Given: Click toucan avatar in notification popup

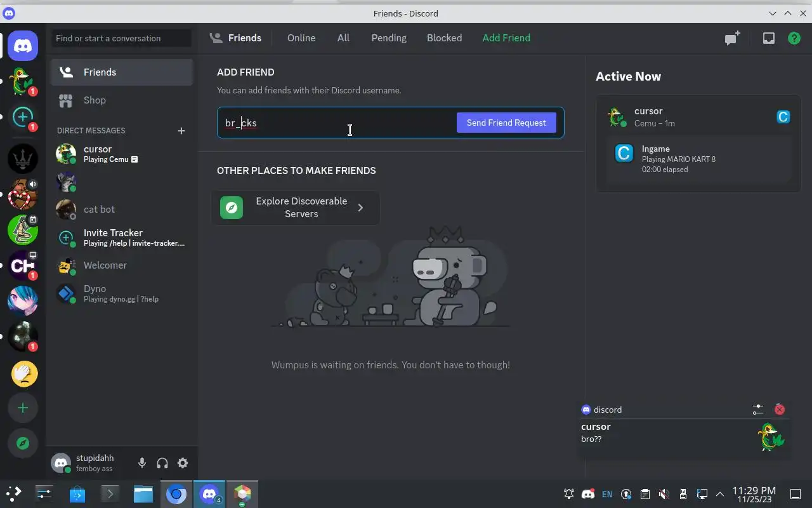Looking at the screenshot, I should point(771,437).
